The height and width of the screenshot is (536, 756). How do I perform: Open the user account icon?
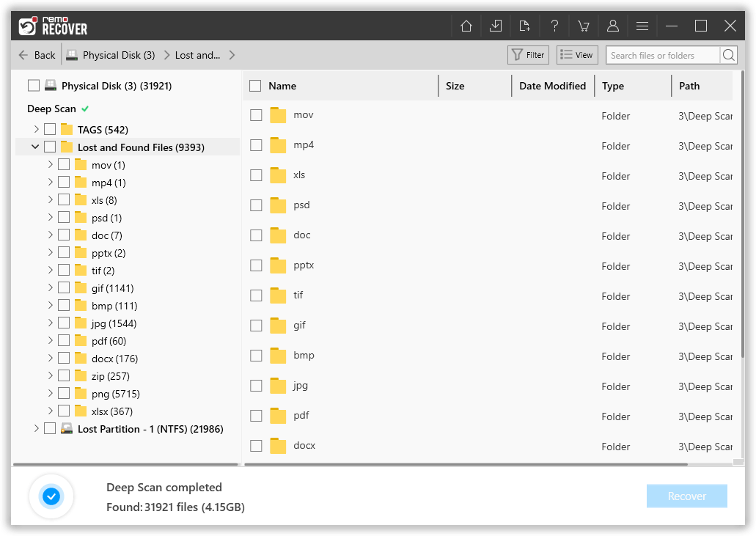[613, 25]
